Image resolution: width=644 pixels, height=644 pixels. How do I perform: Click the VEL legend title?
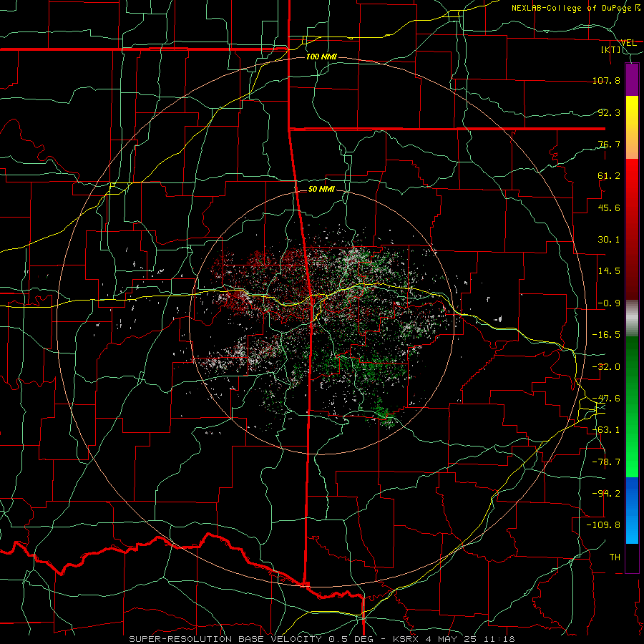628,43
